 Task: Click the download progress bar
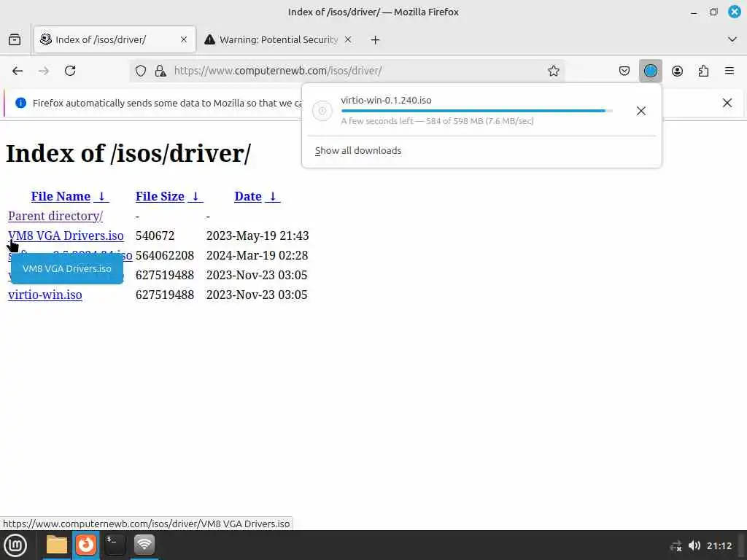tap(477, 111)
